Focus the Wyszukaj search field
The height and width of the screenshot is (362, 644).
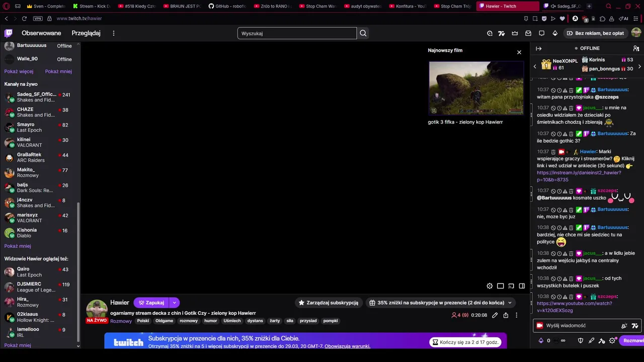[x=297, y=33]
